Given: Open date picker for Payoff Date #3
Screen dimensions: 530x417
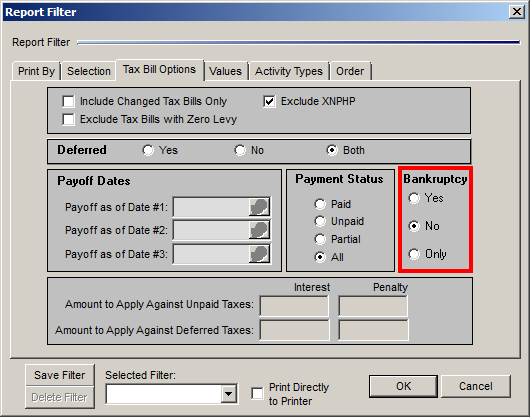Looking at the screenshot, I should [x=259, y=254].
